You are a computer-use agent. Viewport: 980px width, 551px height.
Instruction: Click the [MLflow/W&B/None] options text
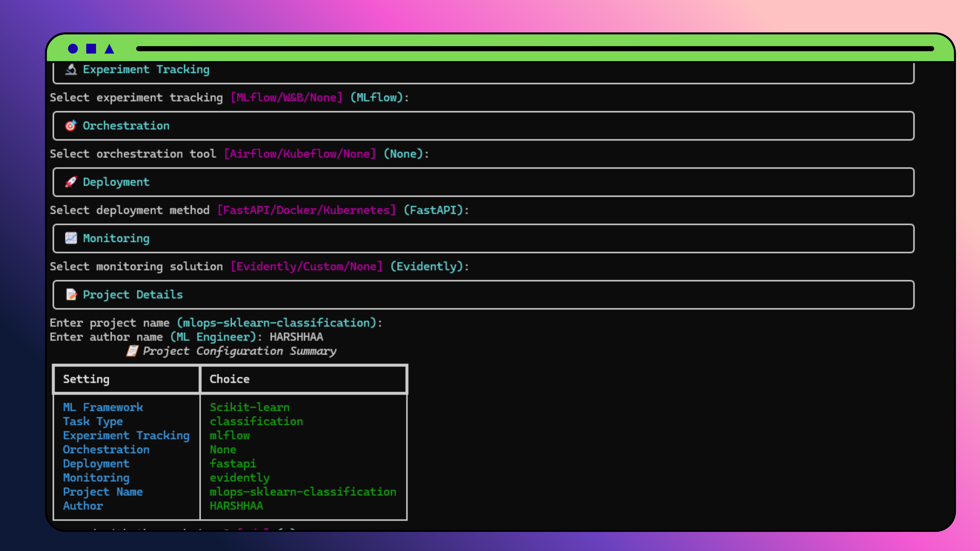286,98
